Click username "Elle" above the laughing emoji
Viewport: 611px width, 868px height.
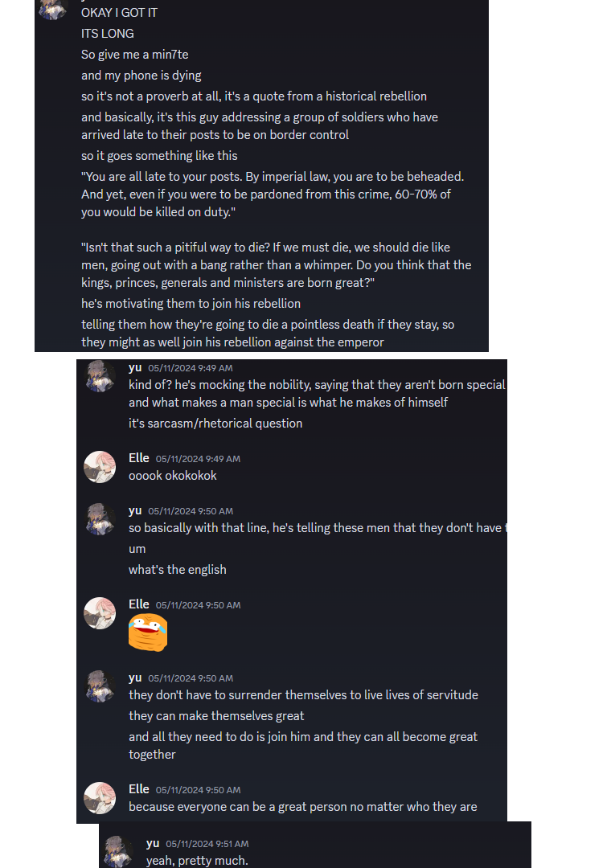[139, 604]
